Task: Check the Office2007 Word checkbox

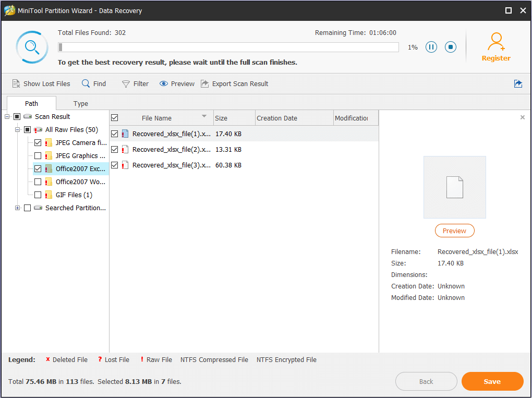Action: pos(38,182)
